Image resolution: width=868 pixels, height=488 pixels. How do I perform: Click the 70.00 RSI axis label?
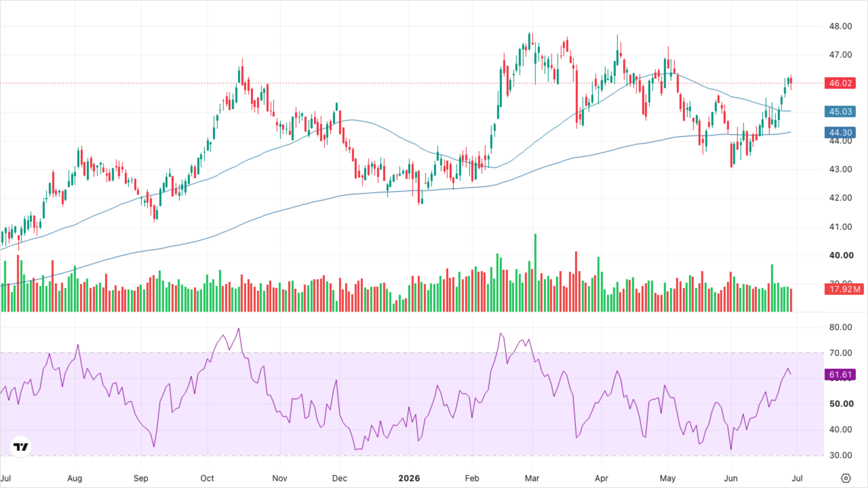[x=841, y=353]
